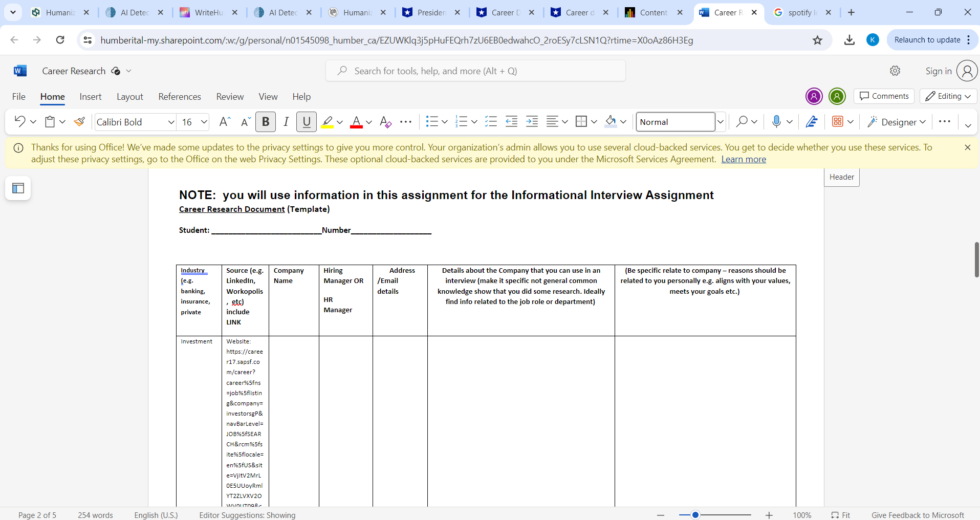
Task: Click the Undo icon
Action: pos(19,122)
